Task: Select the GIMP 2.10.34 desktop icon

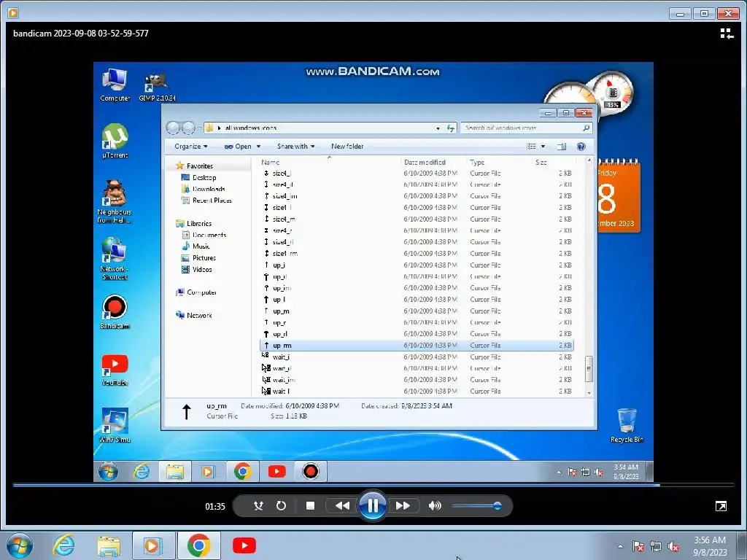Action: coord(158,86)
